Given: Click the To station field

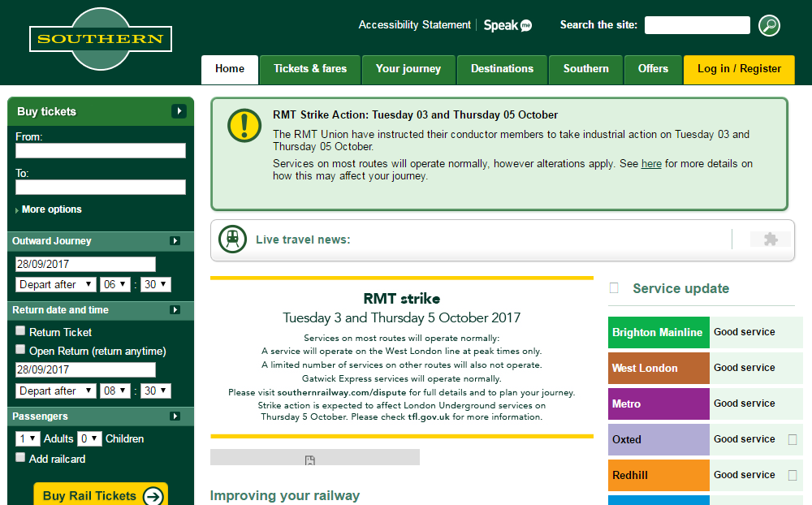Looking at the screenshot, I should (101, 187).
